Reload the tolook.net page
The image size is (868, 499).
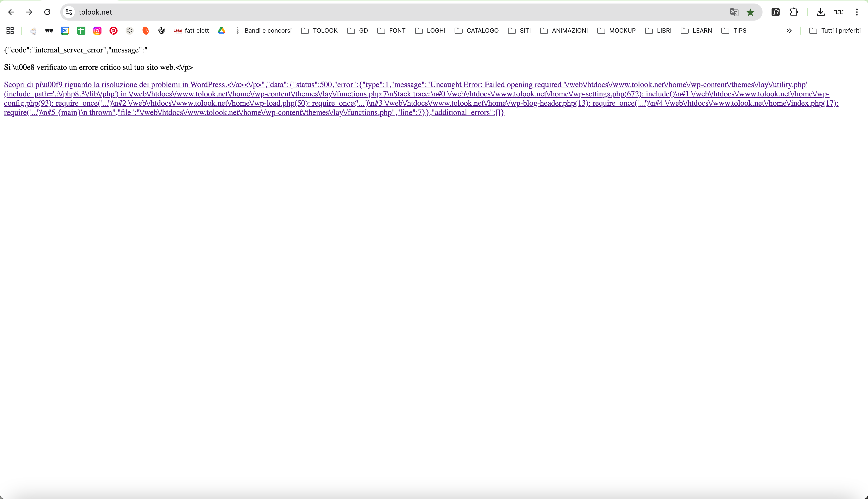coord(47,12)
